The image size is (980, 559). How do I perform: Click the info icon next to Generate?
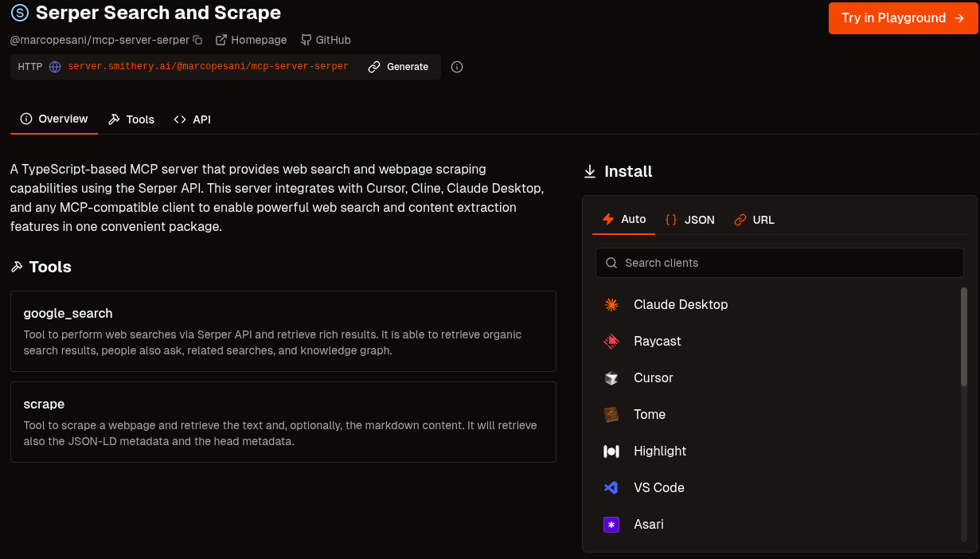[457, 67]
